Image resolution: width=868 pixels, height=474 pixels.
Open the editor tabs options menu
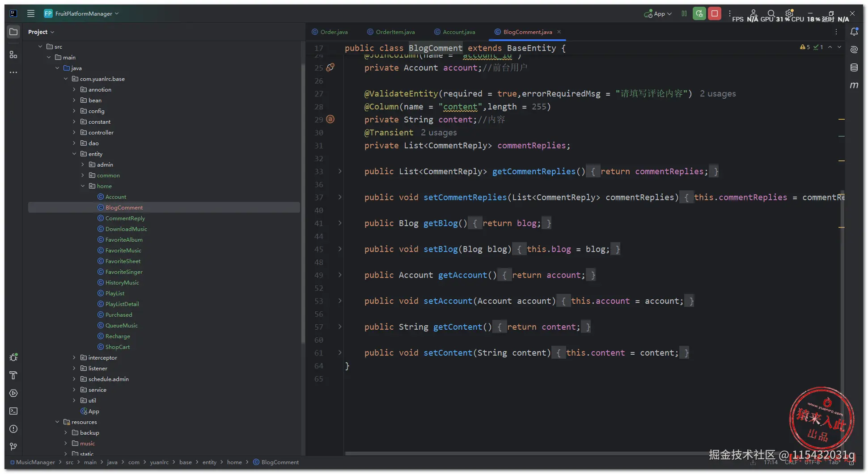pos(836,32)
